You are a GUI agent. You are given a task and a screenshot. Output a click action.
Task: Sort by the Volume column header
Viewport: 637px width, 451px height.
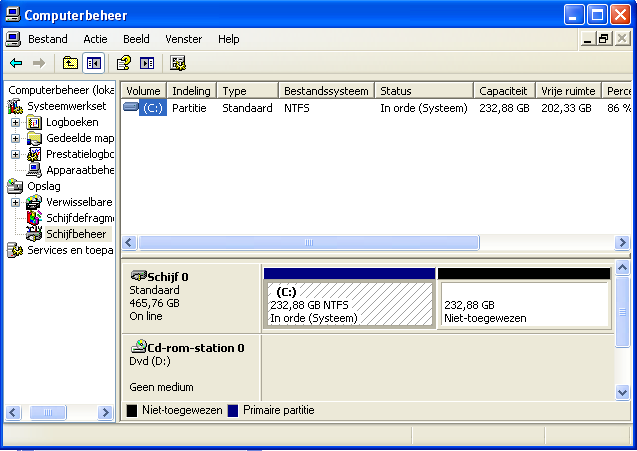point(143,91)
